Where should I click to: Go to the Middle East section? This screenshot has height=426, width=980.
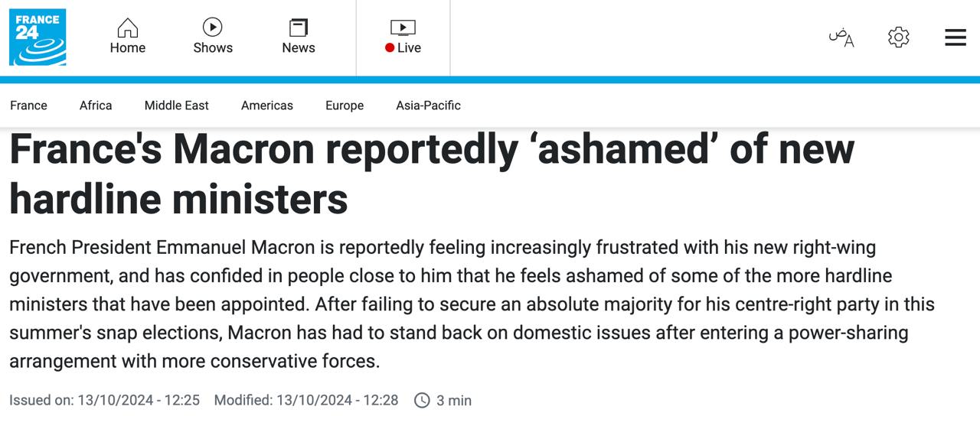coord(176,106)
